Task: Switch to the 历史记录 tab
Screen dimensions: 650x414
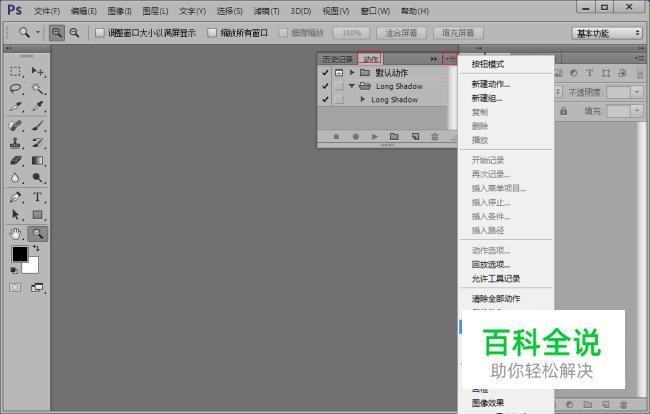Action: coord(337,59)
